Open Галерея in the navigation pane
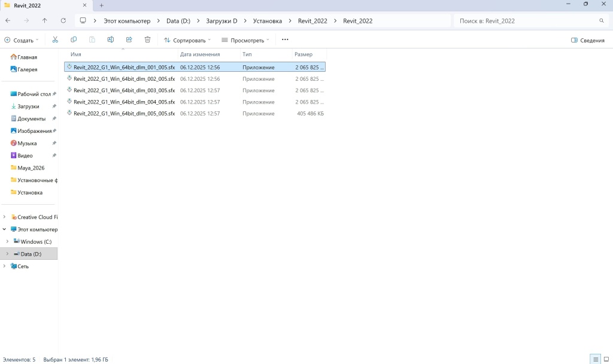Screen dimensions: 613x364 click(x=24, y=69)
